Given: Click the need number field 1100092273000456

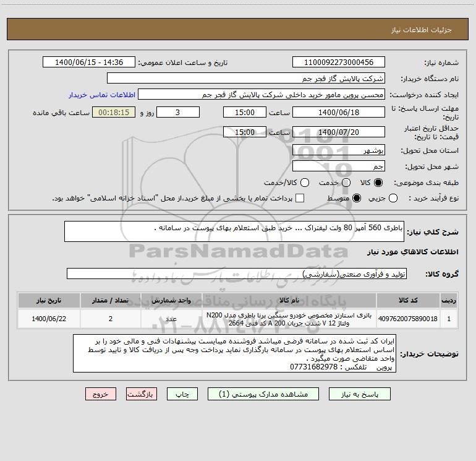Looking at the screenshot, I should pyautogui.click(x=339, y=62).
